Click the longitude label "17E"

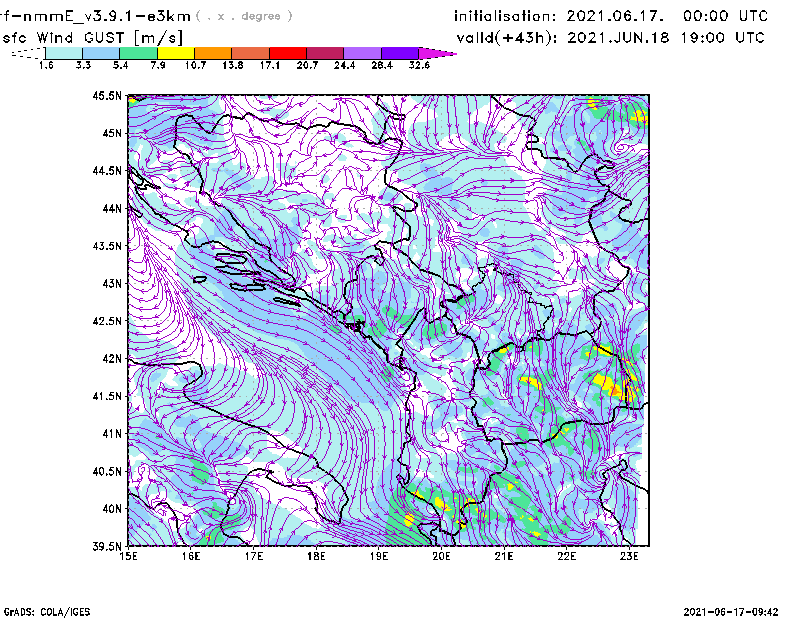[254, 556]
